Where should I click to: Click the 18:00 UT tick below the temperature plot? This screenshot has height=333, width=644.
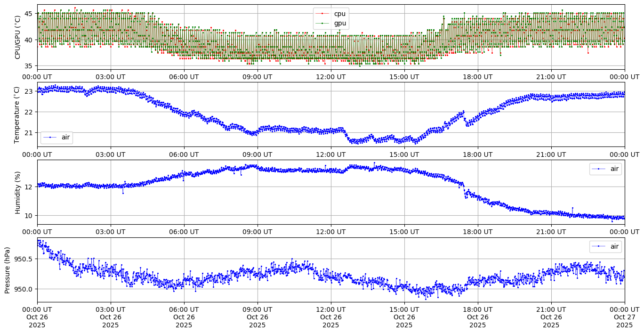click(477, 154)
